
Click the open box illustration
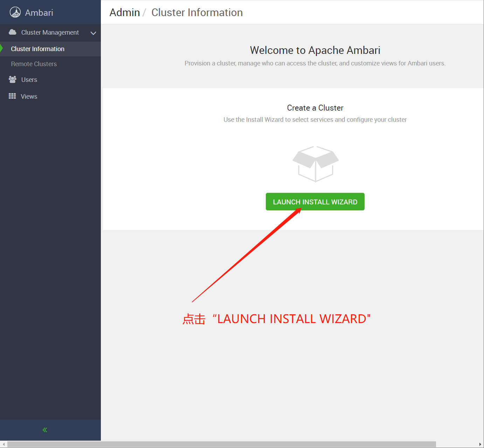point(316,164)
